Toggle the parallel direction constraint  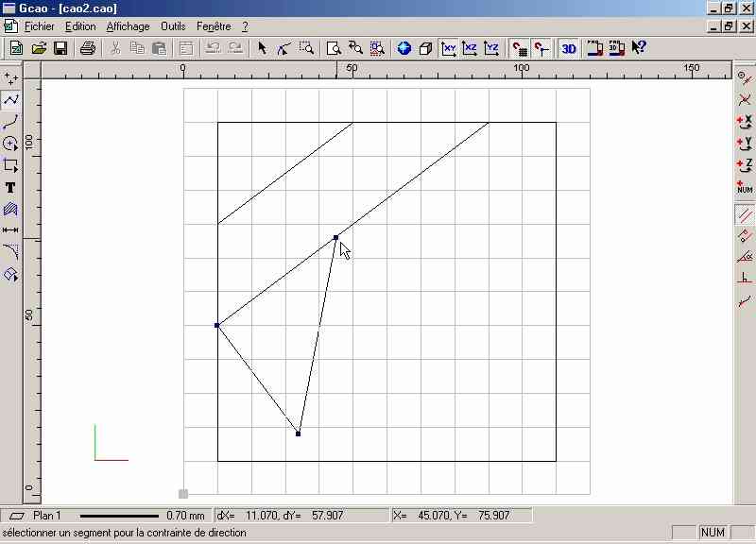(x=745, y=214)
